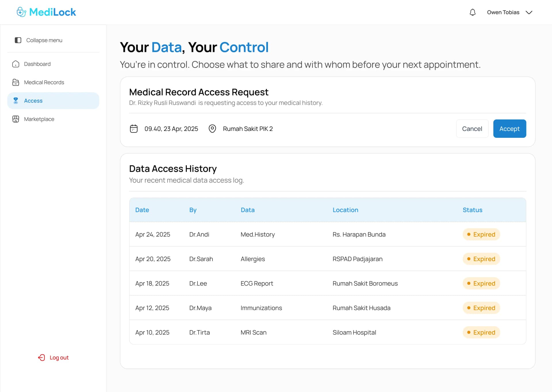The image size is (552, 392).
Task: Click the calendar icon beside appointment time
Action: pos(134,129)
